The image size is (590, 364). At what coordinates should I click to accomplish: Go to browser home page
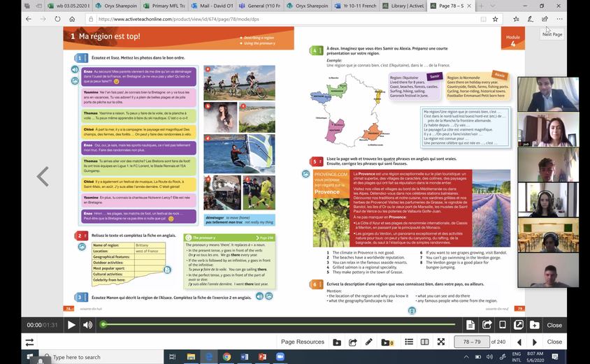[x=72, y=19]
